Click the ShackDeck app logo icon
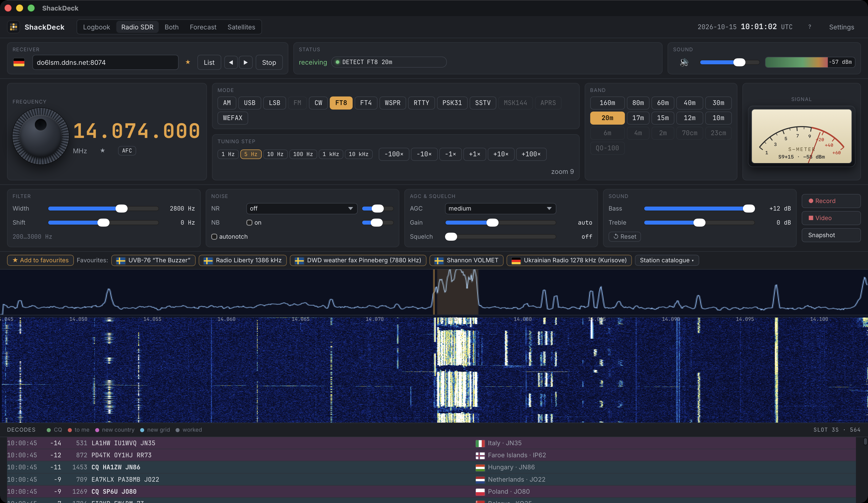The width and height of the screenshot is (868, 503). 14,27
